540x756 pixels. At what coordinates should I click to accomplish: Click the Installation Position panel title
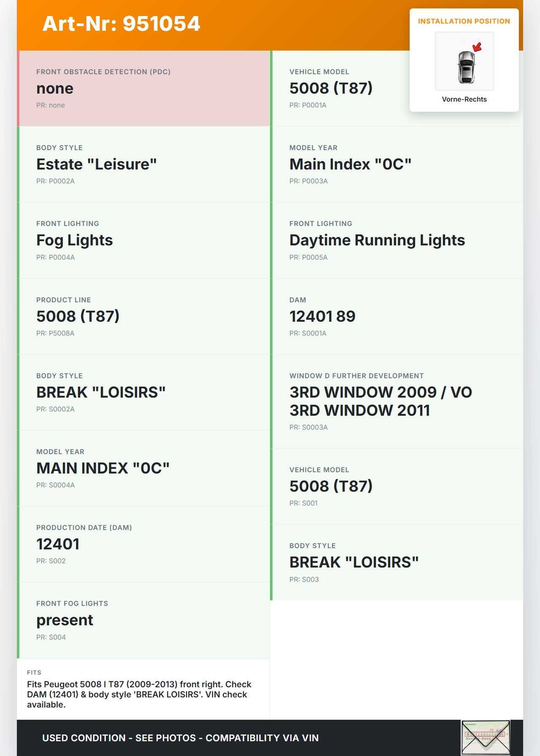(464, 22)
